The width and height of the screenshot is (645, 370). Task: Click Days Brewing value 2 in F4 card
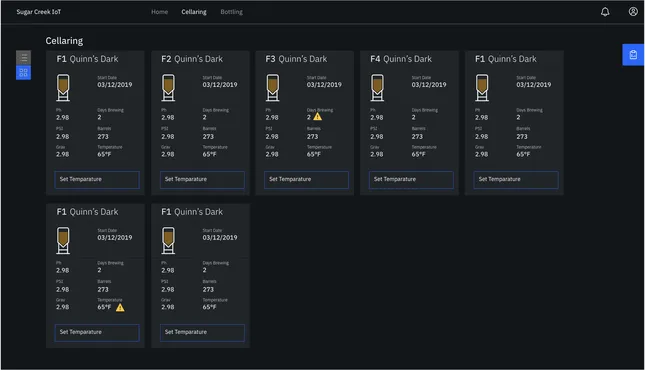coord(414,117)
